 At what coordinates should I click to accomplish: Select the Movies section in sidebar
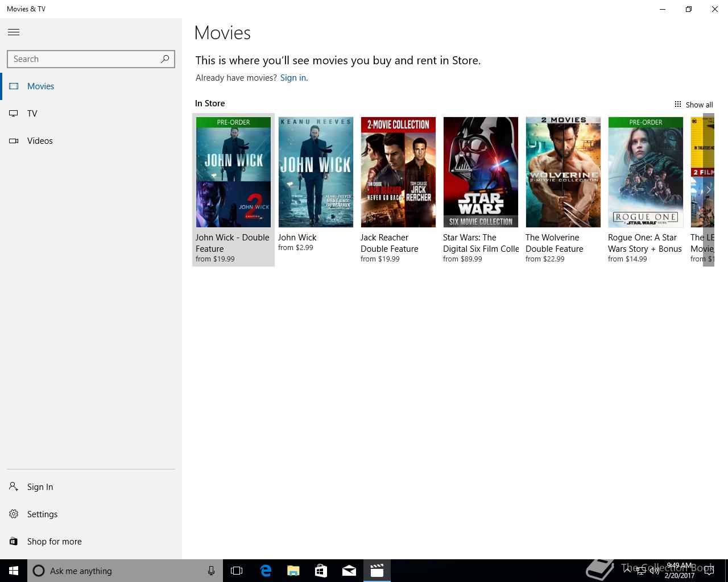pyautogui.click(x=91, y=86)
